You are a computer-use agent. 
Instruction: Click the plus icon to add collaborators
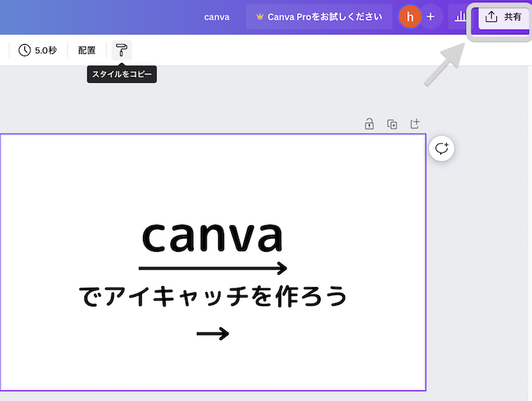(x=430, y=17)
